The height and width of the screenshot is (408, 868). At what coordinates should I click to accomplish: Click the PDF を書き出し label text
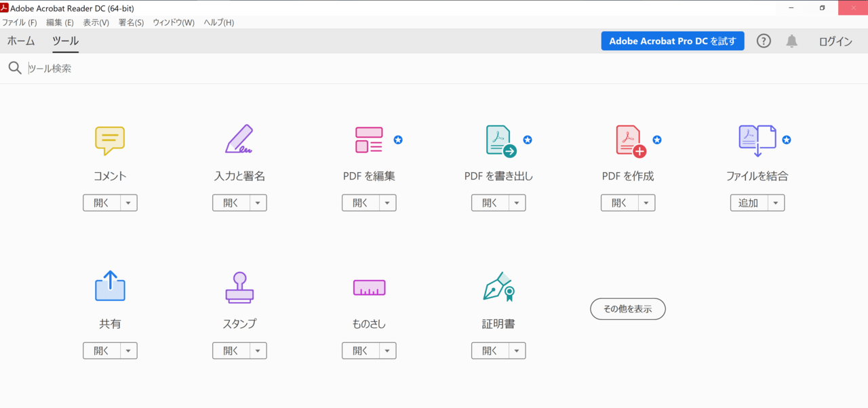(498, 176)
